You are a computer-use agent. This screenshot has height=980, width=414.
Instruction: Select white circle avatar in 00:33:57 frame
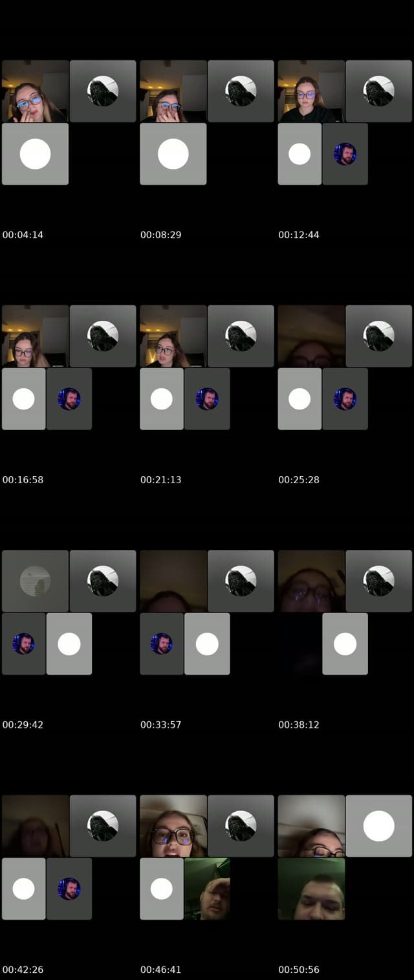[x=207, y=644]
